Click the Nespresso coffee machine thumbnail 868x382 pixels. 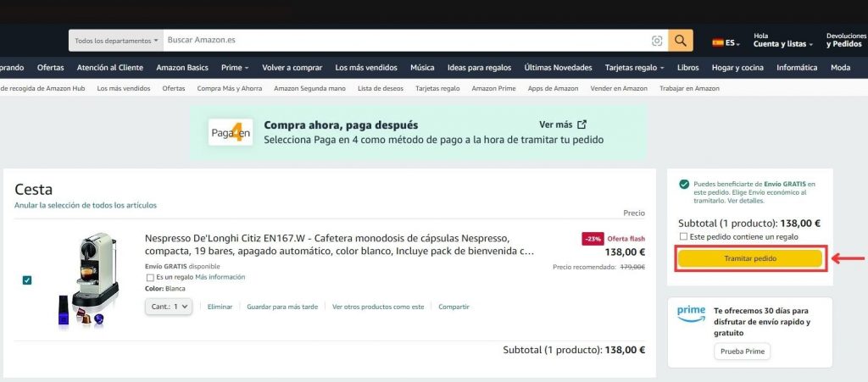pyautogui.click(x=88, y=281)
